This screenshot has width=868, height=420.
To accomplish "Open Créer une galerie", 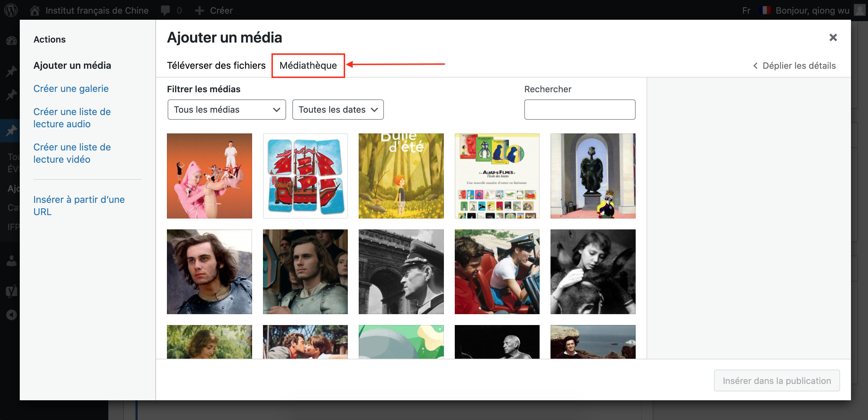I will [71, 88].
